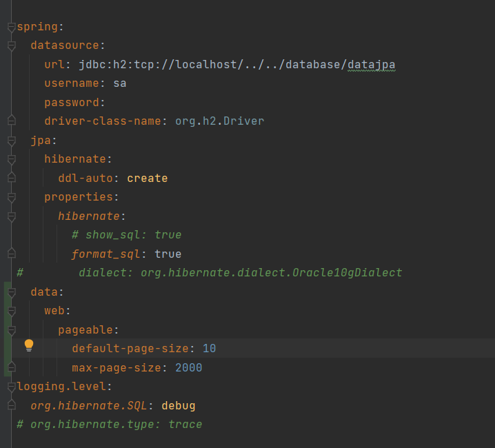Image resolution: width=495 pixels, height=448 pixels.
Task: Click the 'web' key text
Action: coord(54,311)
